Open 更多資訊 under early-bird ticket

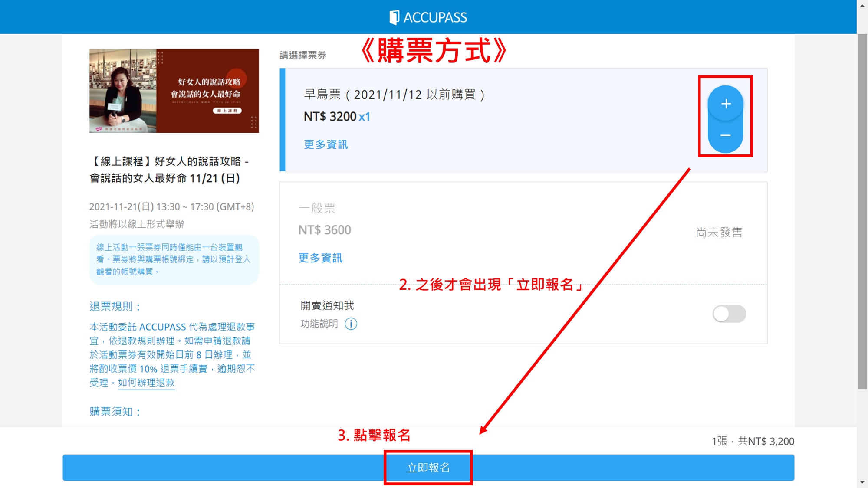click(x=325, y=144)
